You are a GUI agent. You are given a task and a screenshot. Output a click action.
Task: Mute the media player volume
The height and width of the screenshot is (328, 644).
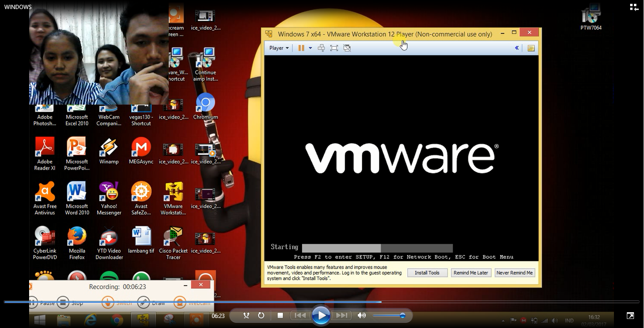362,316
